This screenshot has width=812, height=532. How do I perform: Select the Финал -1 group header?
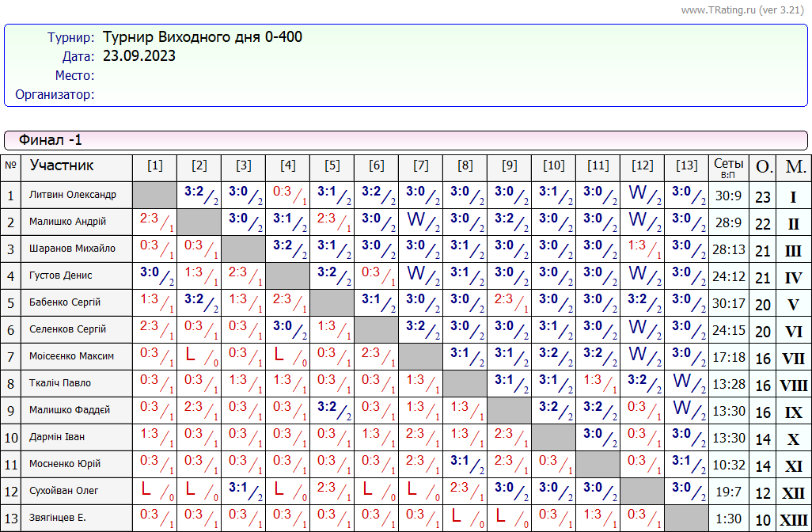pyautogui.click(x=51, y=140)
